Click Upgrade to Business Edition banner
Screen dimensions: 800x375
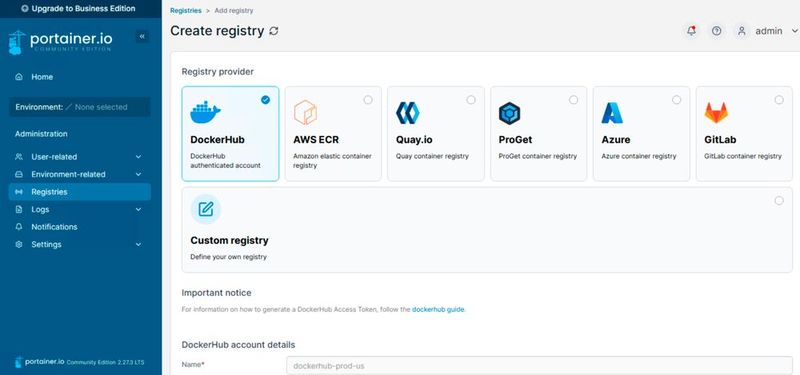[x=81, y=9]
